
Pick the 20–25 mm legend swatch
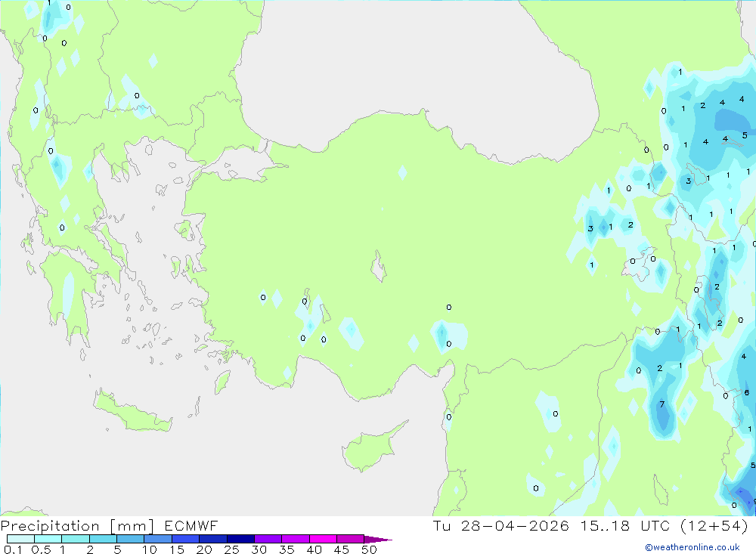click(x=212, y=539)
